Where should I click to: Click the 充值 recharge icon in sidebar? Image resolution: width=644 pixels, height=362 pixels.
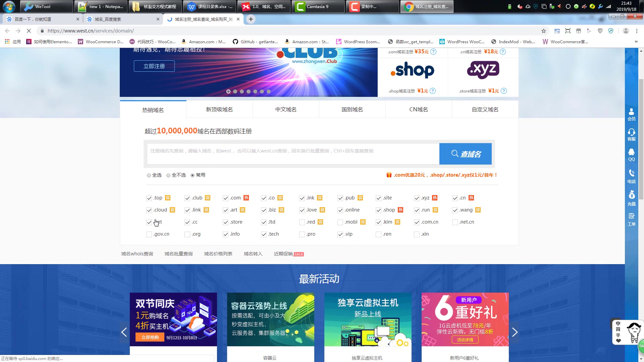632,198
